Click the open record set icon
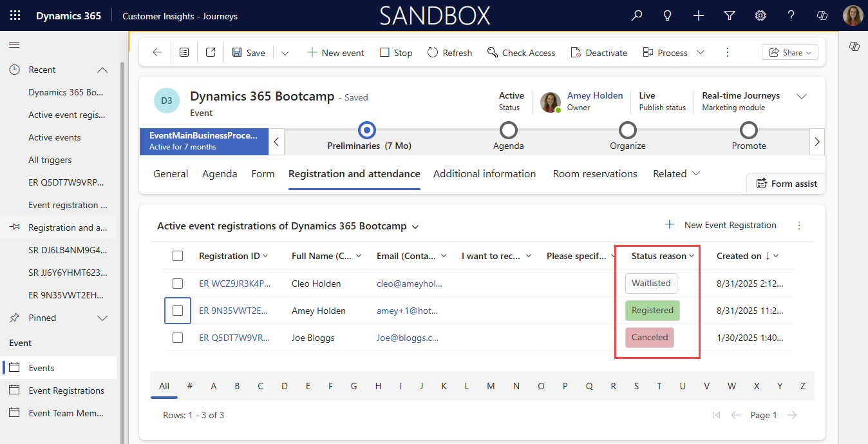The image size is (868, 444). tap(184, 53)
